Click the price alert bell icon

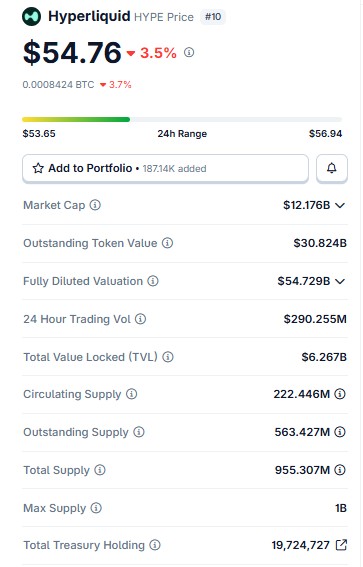(x=332, y=168)
